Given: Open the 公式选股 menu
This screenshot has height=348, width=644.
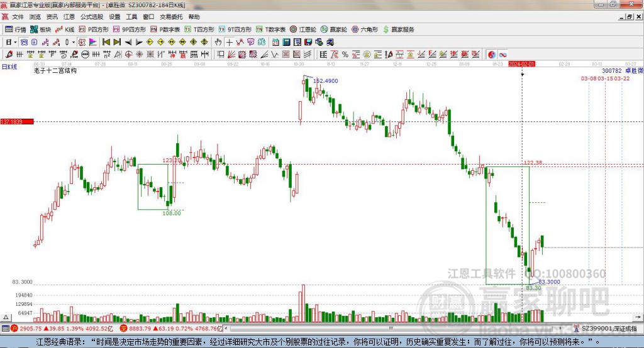Looking at the screenshot, I should click(92, 17).
